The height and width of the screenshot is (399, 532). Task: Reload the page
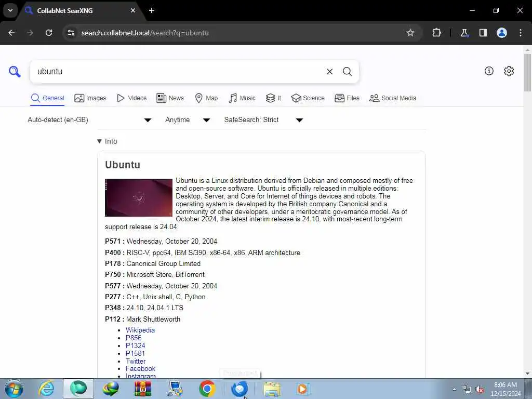49,33
